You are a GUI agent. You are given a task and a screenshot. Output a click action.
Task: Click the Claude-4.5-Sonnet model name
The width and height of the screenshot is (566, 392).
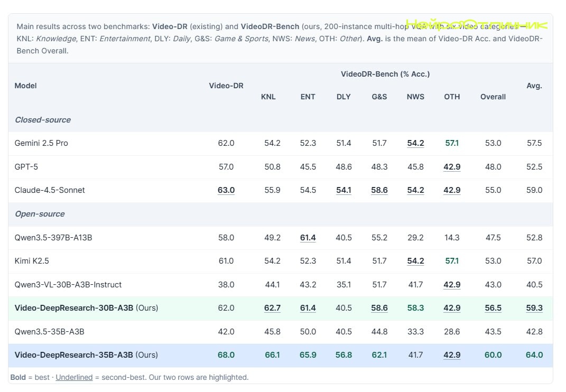50,190
